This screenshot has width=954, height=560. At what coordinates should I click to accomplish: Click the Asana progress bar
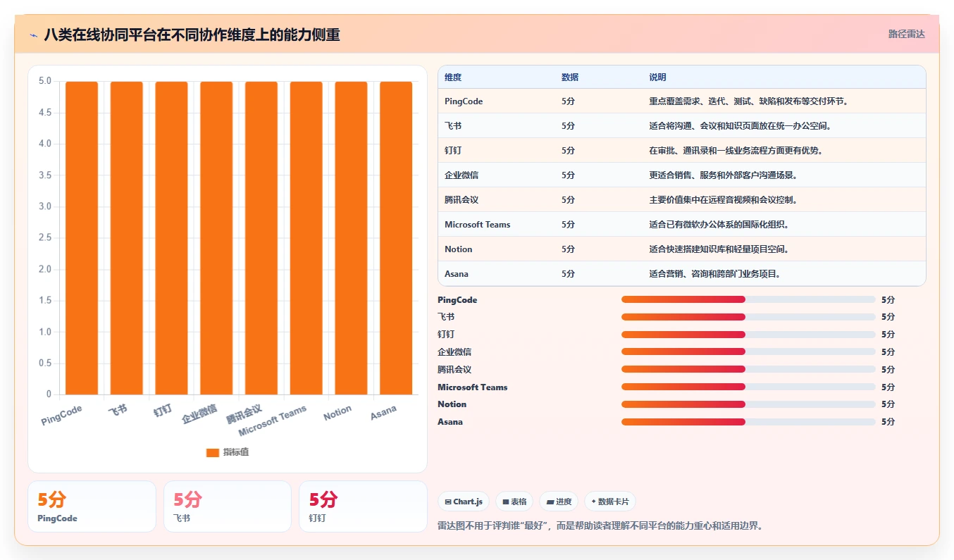click(x=748, y=421)
